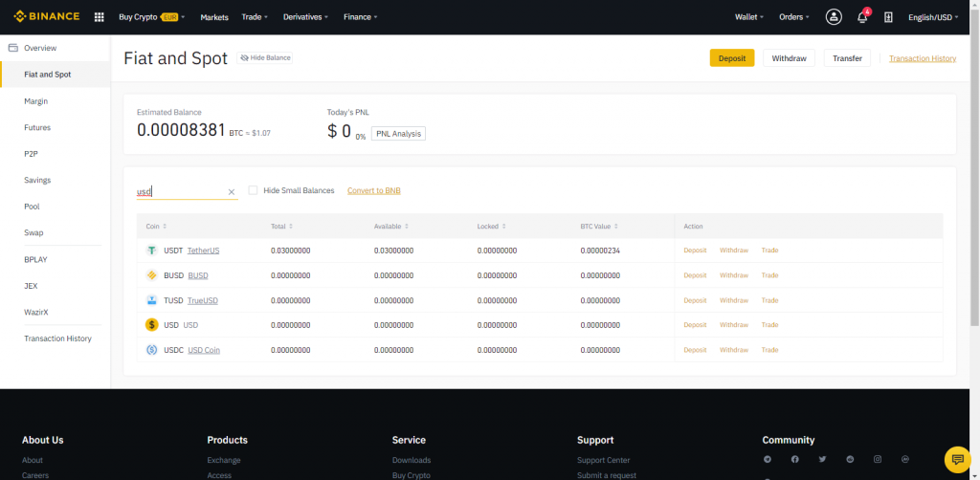Image resolution: width=980 pixels, height=480 pixels.
Task: Click the top Withdraw button
Action: pyautogui.click(x=789, y=58)
